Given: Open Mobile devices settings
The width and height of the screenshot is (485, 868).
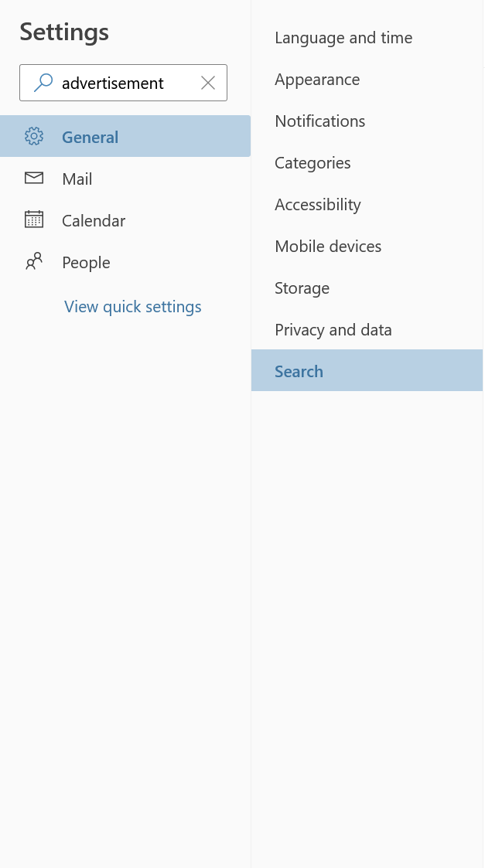Looking at the screenshot, I should click(x=328, y=246).
